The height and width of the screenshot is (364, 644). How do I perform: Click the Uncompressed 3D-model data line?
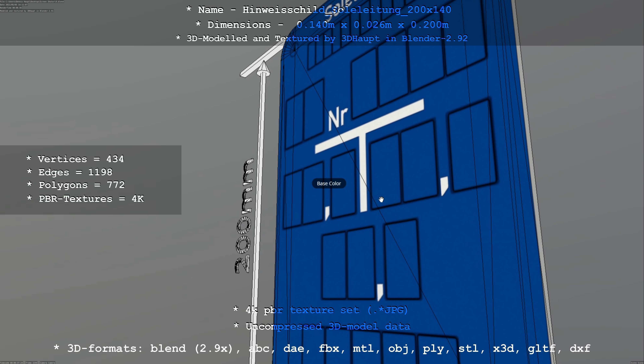tap(322, 326)
